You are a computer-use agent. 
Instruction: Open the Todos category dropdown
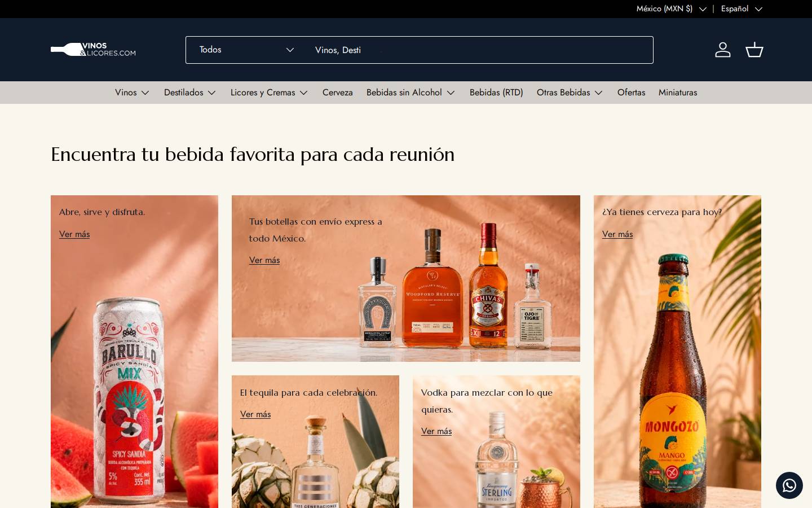pyautogui.click(x=246, y=50)
